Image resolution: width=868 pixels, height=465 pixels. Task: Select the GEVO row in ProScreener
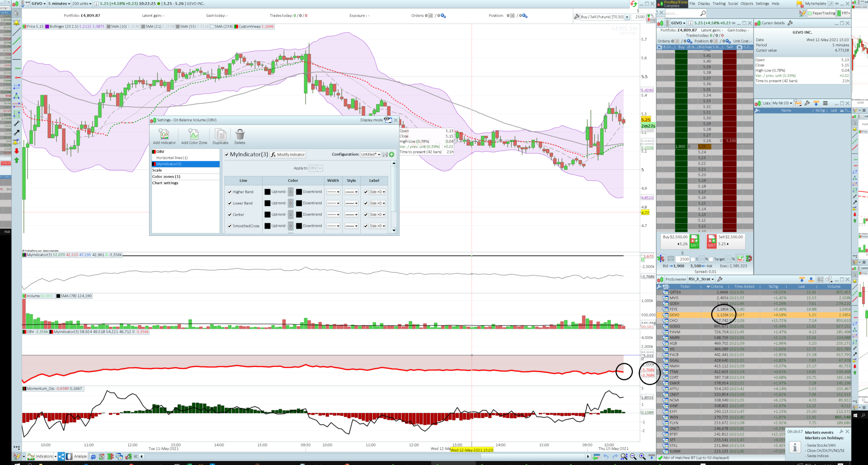674,315
